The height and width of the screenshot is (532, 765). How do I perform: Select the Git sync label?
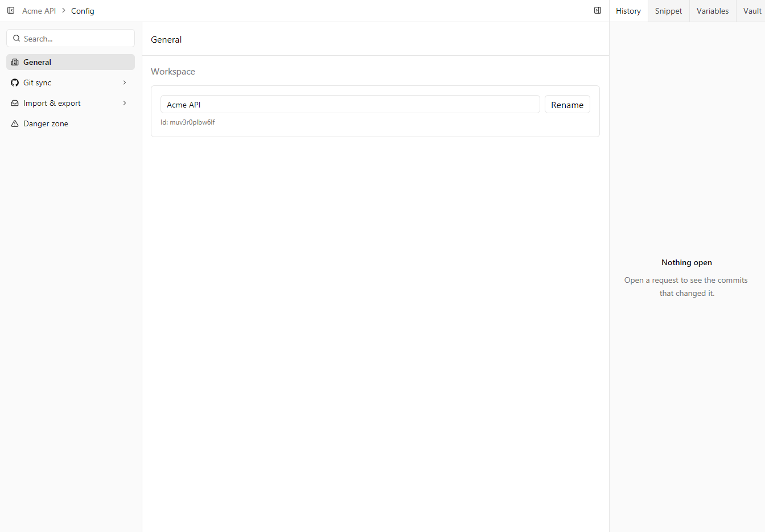[x=37, y=83]
